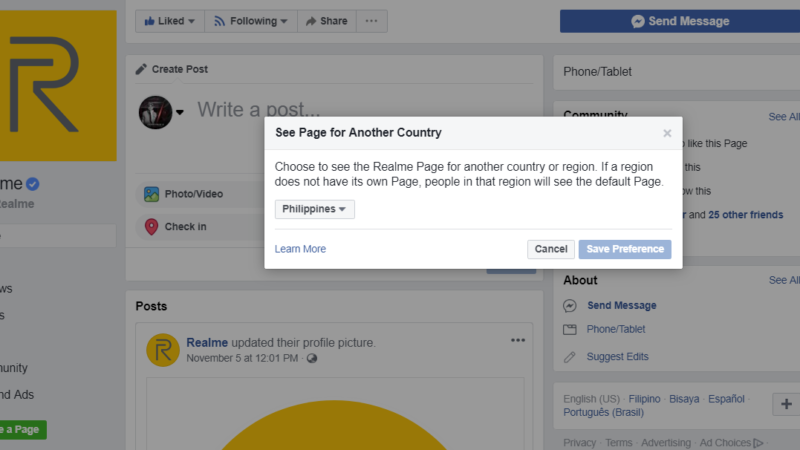The image size is (800, 450).
Task: Click the post timestamp November 5
Action: [242, 358]
